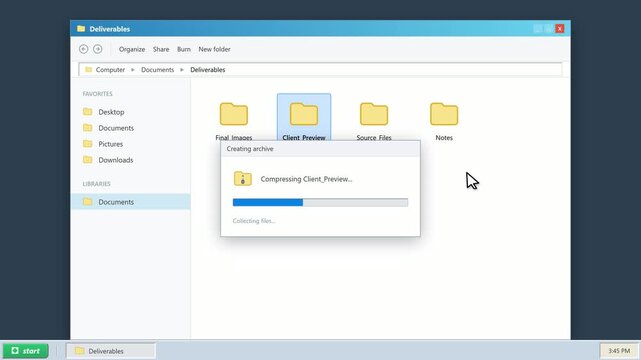Open Pictures in Favorites
The width and height of the screenshot is (641, 360).
tap(111, 144)
